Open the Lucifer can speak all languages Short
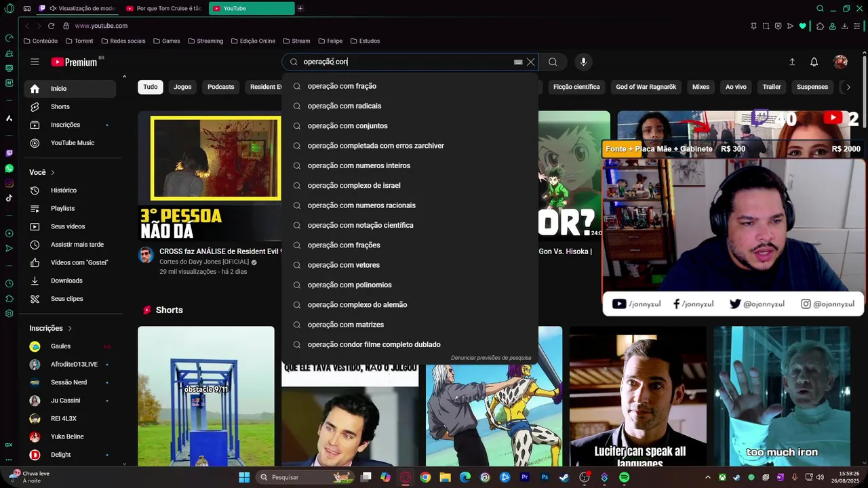 (638, 396)
